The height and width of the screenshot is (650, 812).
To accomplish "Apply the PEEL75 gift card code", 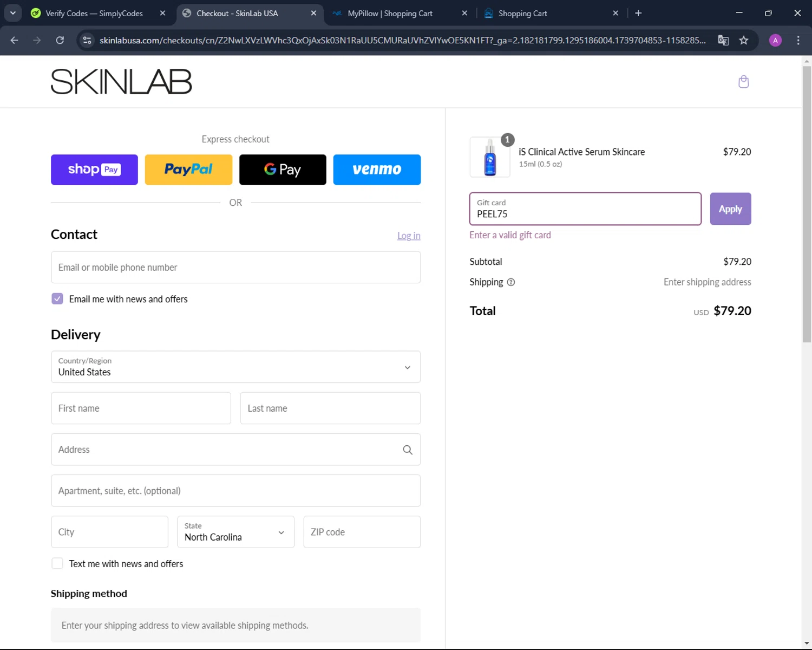I will pos(730,209).
